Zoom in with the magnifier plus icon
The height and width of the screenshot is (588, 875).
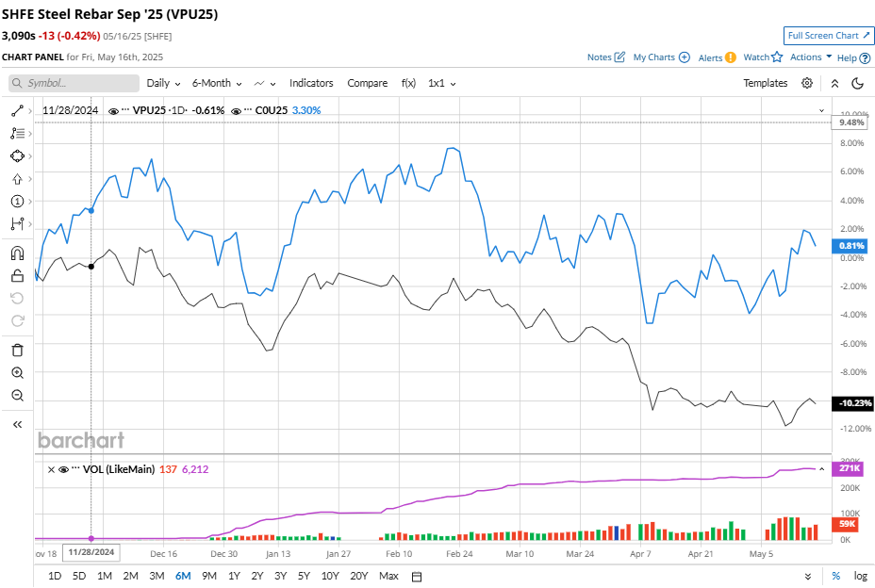tap(17, 373)
